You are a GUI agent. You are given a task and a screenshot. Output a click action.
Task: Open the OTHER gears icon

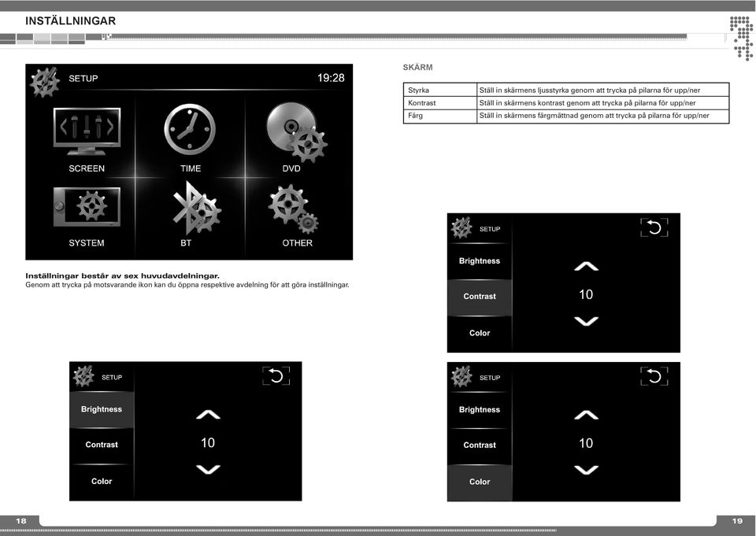[293, 209]
